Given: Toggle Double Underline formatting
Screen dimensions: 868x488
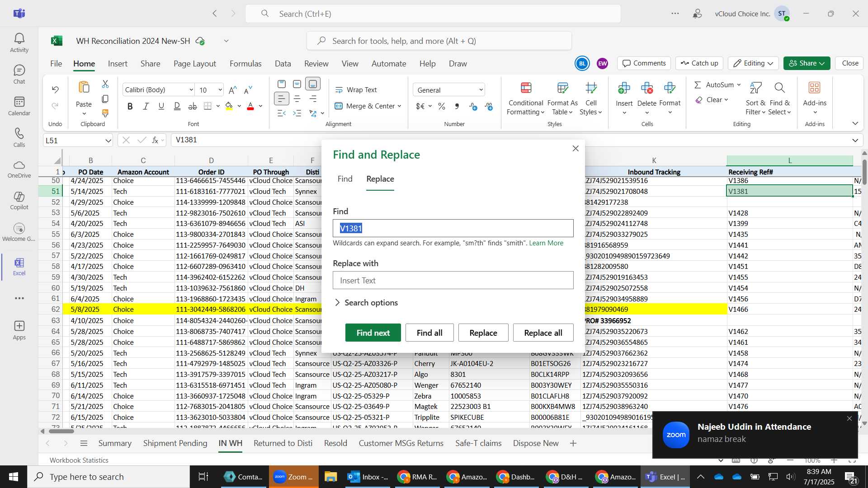Looking at the screenshot, I should 177,106.
